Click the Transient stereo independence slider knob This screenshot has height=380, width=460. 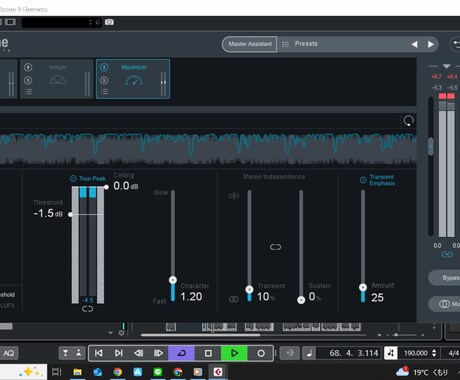[249, 289]
